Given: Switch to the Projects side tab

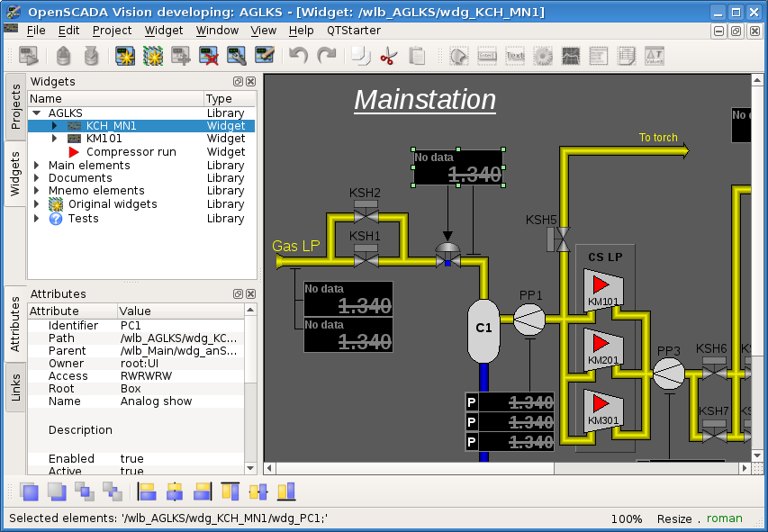Looking at the screenshot, I should tap(15, 107).
